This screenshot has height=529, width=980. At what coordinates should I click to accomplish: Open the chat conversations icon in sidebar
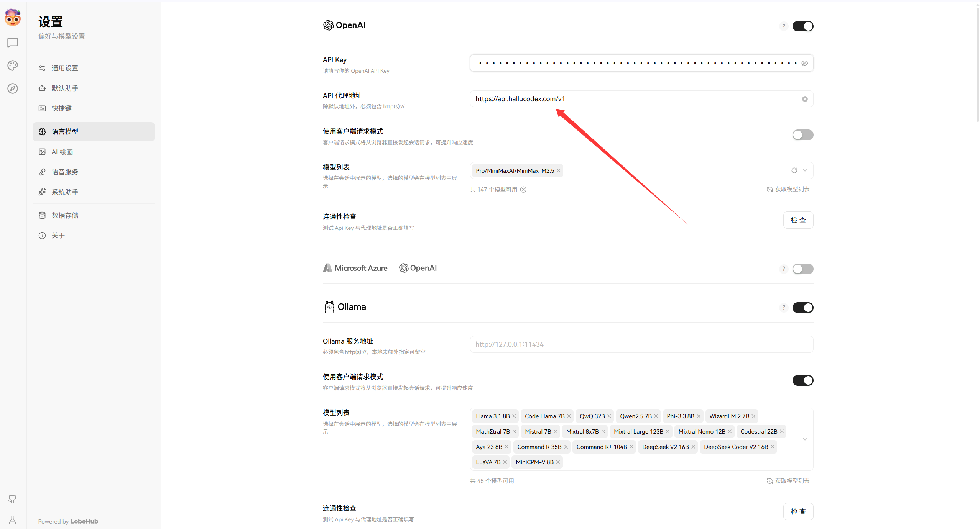13,43
